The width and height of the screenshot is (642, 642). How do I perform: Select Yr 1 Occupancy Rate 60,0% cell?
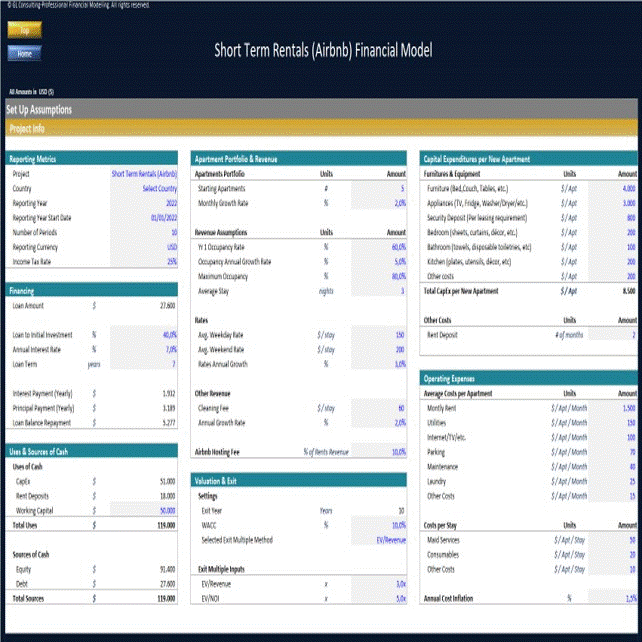coord(379,247)
